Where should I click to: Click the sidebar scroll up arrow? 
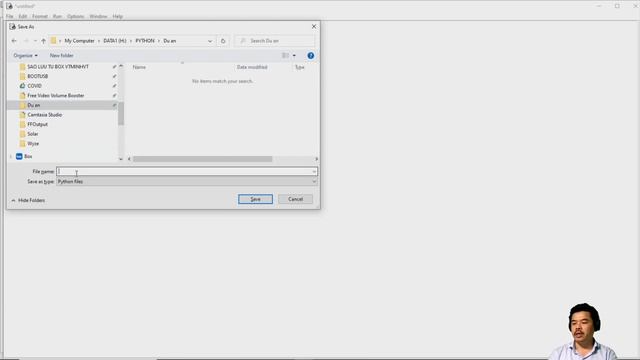(121, 66)
